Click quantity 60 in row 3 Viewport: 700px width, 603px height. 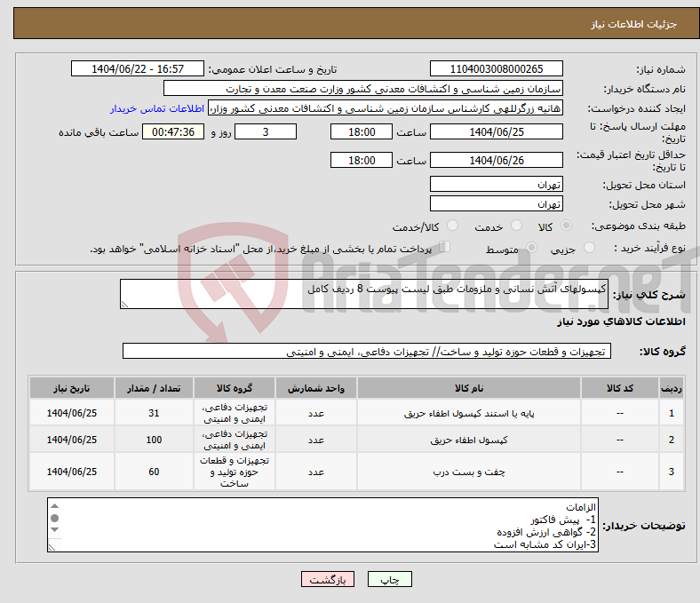[154, 472]
